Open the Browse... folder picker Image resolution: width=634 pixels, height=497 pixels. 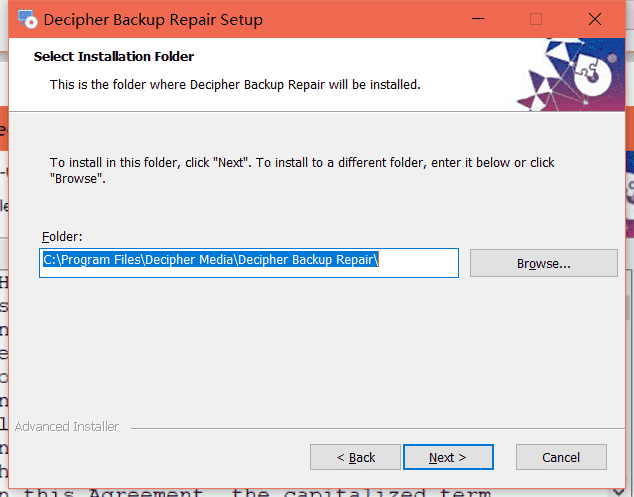click(543, 263)
